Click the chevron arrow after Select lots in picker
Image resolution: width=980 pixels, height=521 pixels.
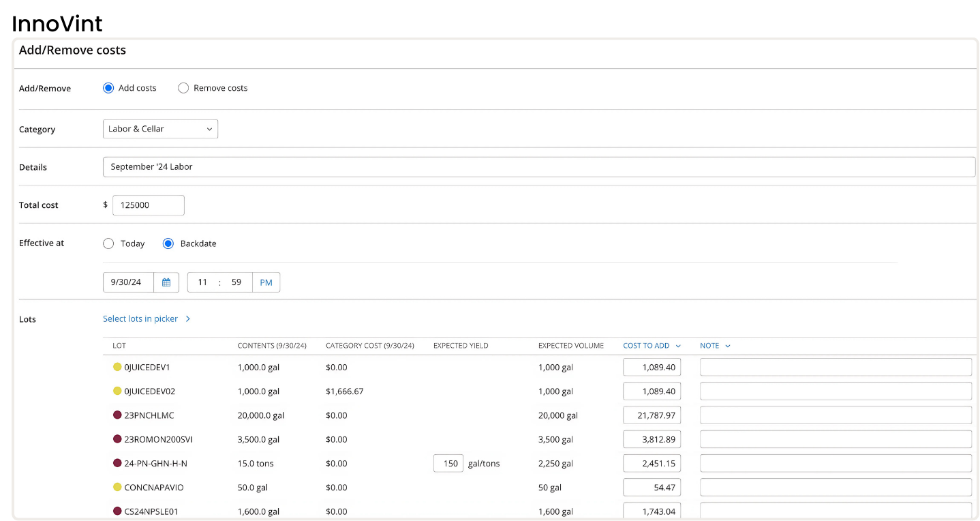pyautogui.click(x=188, y=318)
